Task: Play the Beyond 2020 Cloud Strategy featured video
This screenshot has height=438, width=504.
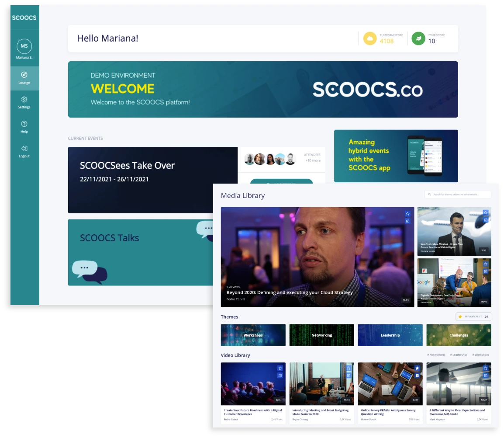Action: pyautogui.click(x=317, y=257)
